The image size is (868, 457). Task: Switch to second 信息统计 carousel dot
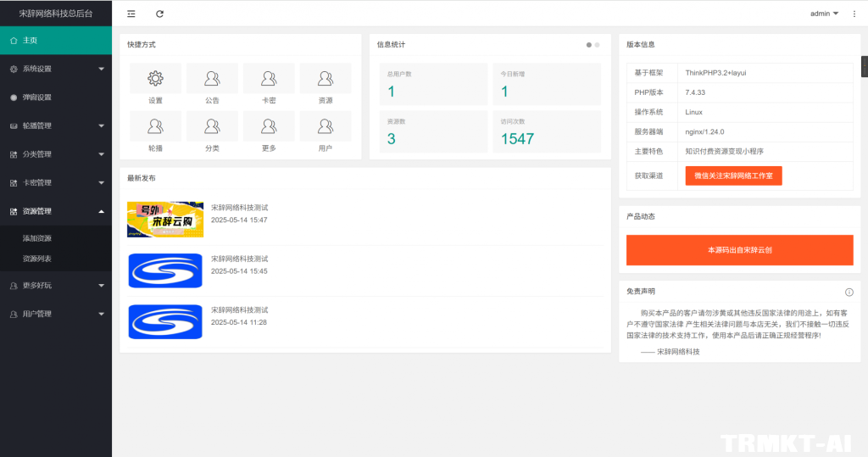[597, 45]
